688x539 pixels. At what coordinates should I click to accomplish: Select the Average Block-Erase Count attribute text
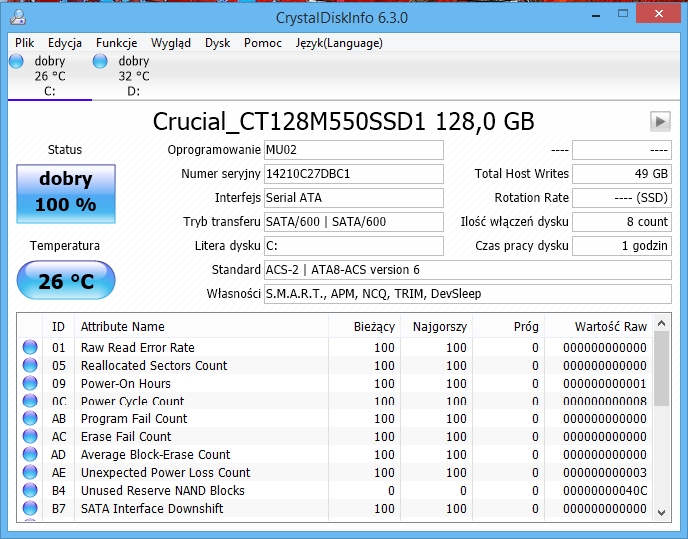(x=156, y=455)
